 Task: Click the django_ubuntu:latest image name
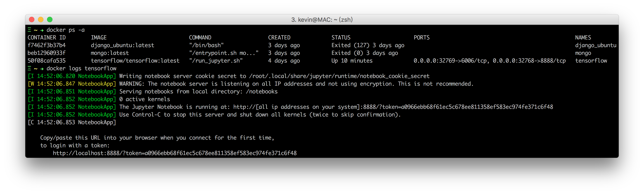click(x=123, y=45)
